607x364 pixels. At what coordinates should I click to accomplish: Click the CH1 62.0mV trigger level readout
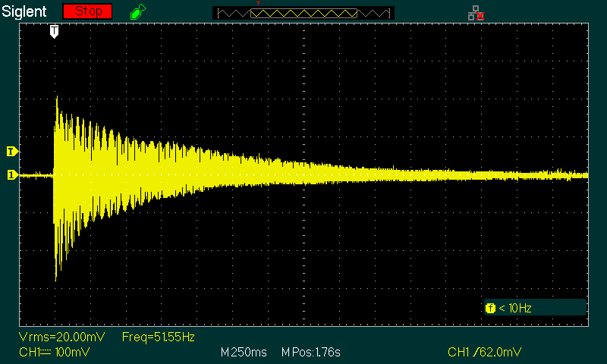pos(484,352)
